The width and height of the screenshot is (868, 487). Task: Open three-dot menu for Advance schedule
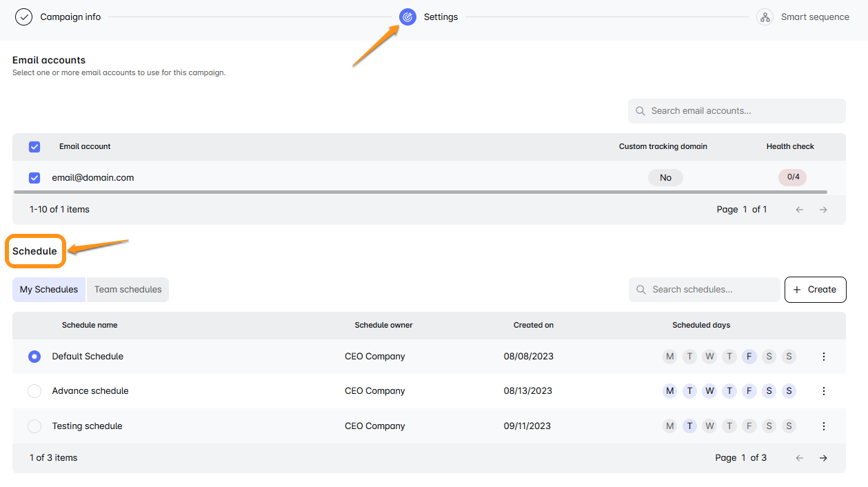click(x=823, y=391)
